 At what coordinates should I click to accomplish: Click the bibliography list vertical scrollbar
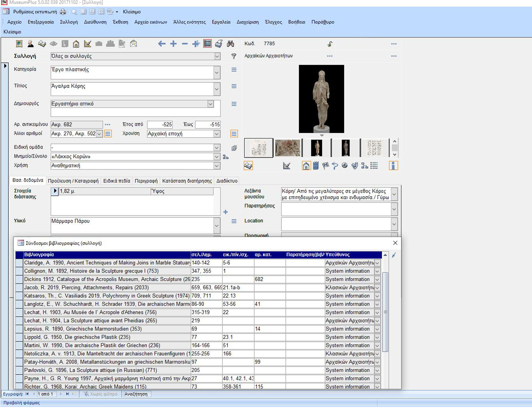[385, 312]
